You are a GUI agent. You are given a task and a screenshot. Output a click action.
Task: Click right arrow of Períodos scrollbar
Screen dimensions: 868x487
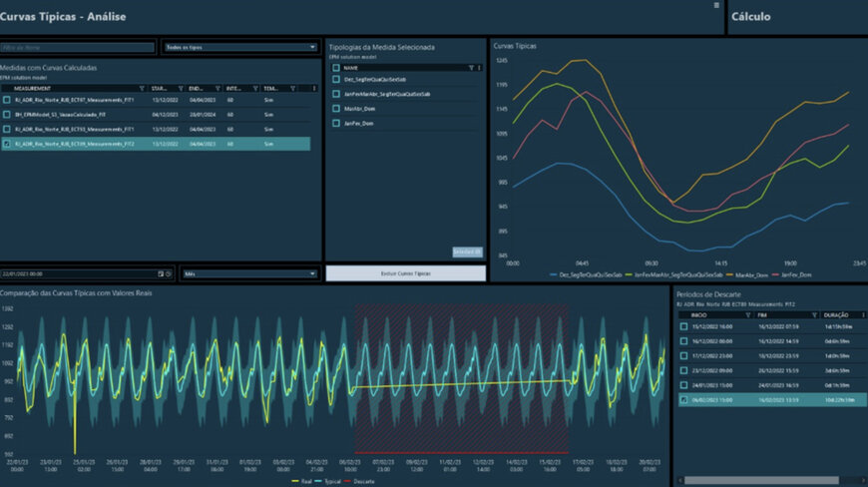coord(864,480)
